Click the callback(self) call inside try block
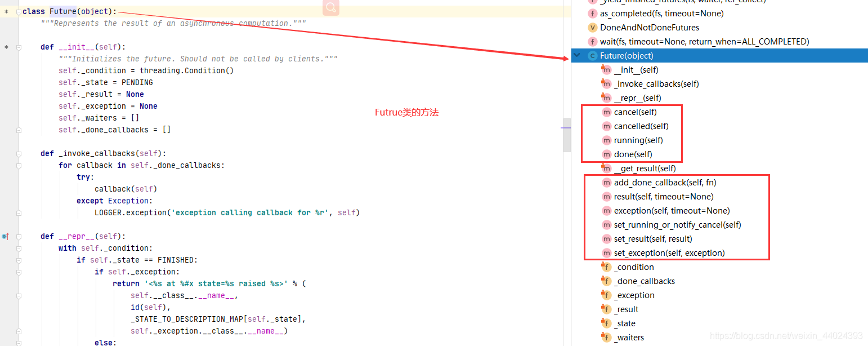868x346 pixels. click(126, 189)
